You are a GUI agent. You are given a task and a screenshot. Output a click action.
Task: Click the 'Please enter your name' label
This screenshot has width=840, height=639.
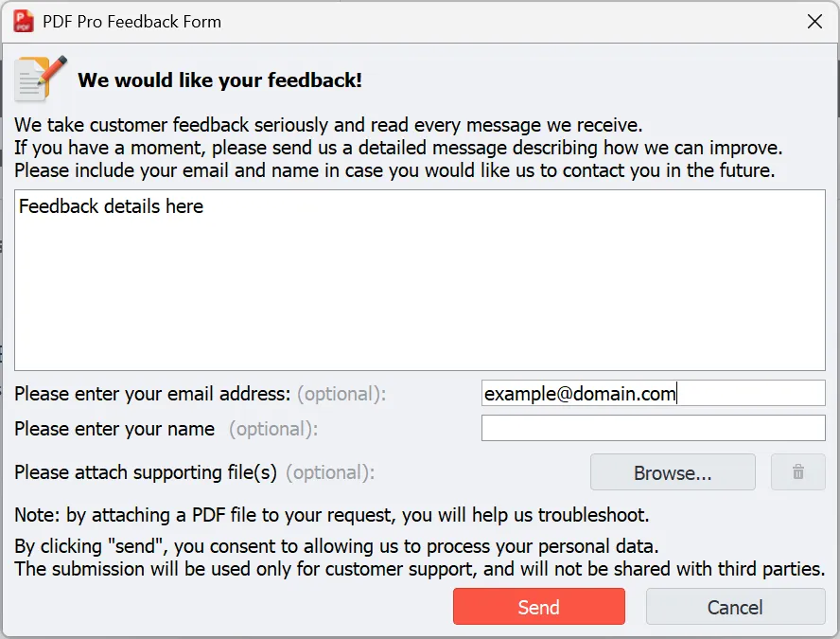(114, 429)
